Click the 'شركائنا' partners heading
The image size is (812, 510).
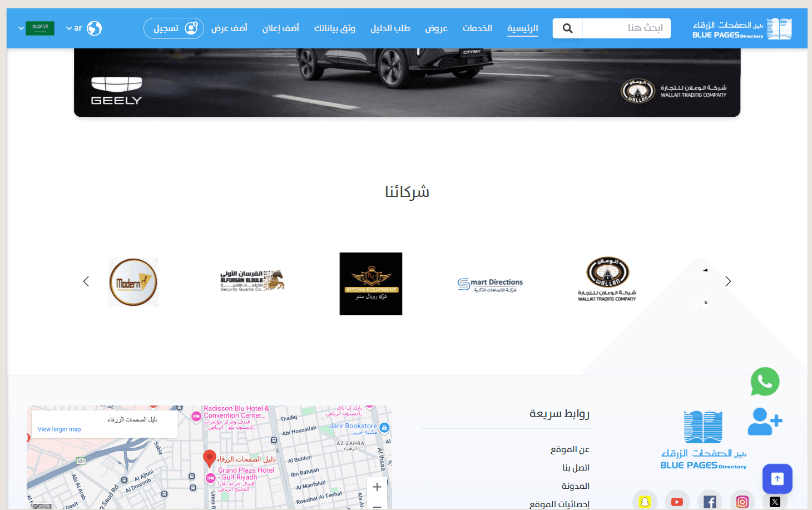click(x=407, y=192)
